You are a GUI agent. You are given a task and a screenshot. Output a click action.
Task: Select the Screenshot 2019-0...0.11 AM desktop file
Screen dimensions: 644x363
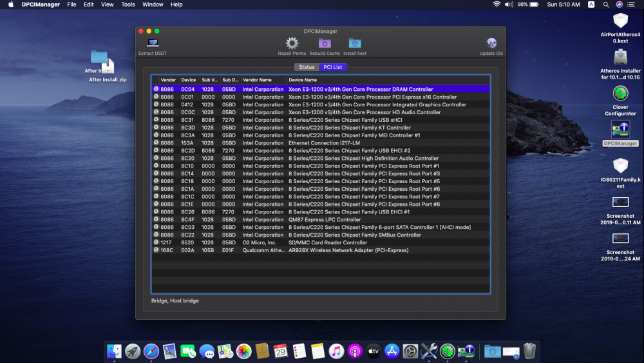tap(620, 210)
